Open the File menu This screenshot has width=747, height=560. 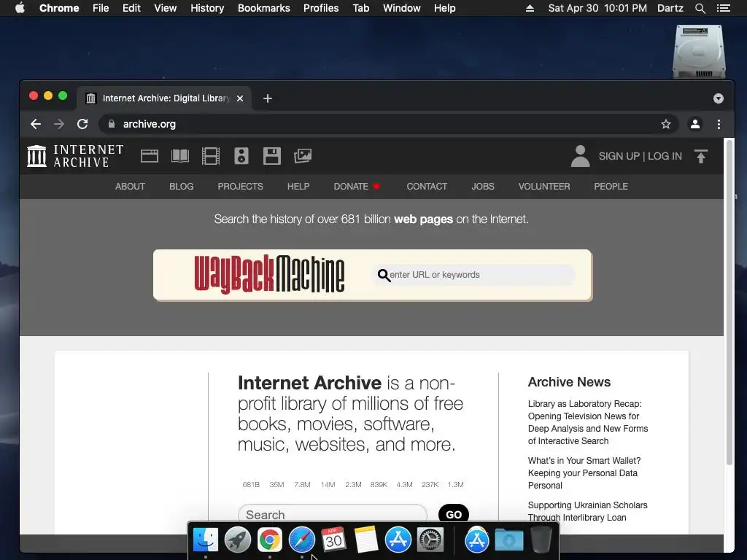click(101, 8)
